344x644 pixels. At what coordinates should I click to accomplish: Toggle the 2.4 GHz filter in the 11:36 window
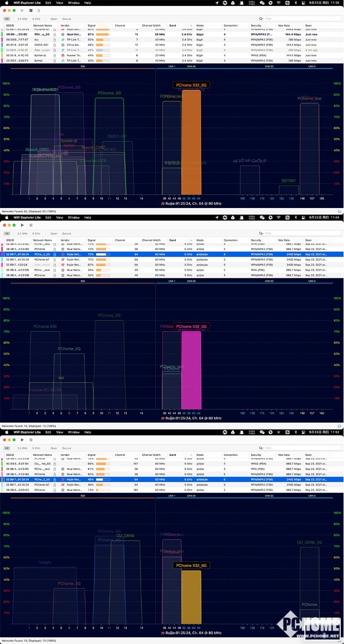click(x=22, y=19)
